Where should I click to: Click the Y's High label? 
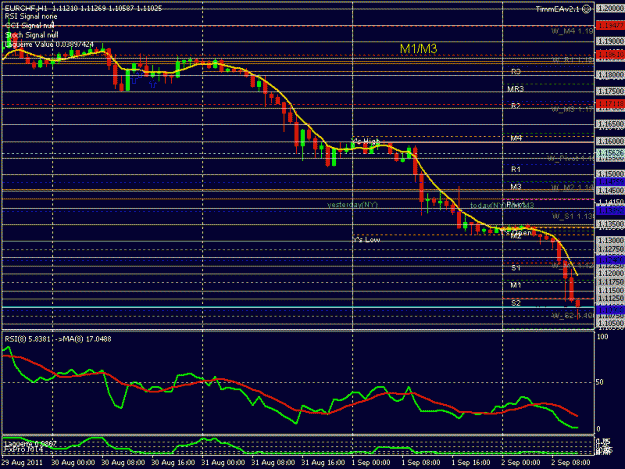[x=366, y=141]
